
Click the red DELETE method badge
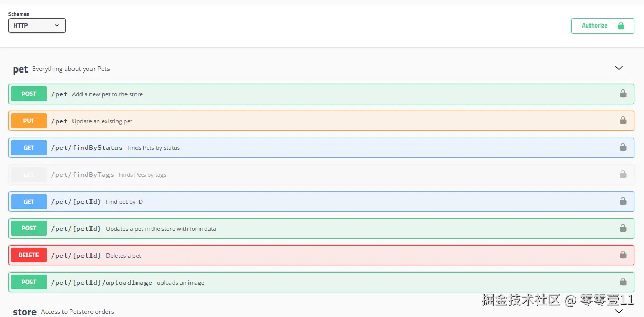[x=29, y=255]
